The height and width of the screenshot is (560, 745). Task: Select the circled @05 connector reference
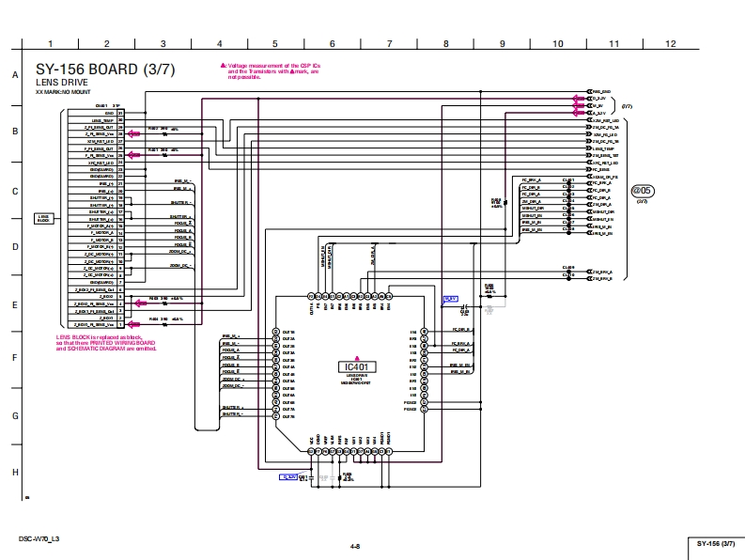[643, 191]
